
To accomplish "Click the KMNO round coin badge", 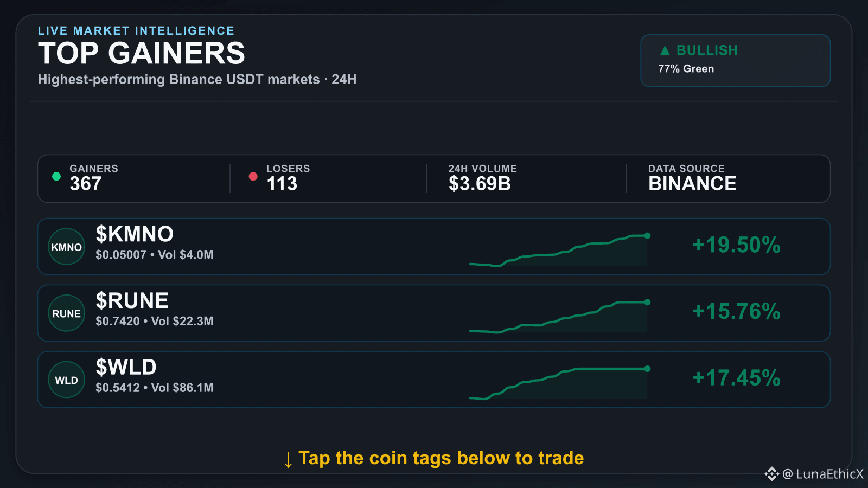I will 67,247.
